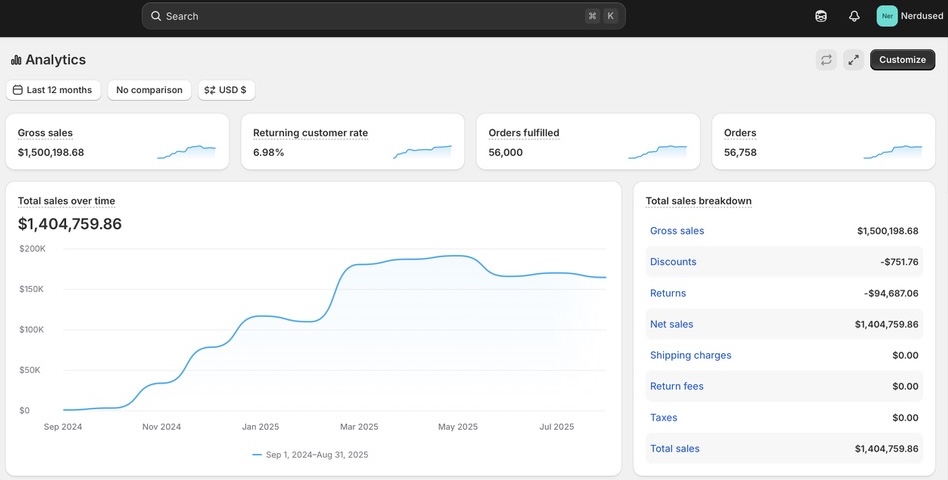948x480 pixels.
Task: Click the Orders card sparkline
Action: pyautogui.click(x=893, y=152)
